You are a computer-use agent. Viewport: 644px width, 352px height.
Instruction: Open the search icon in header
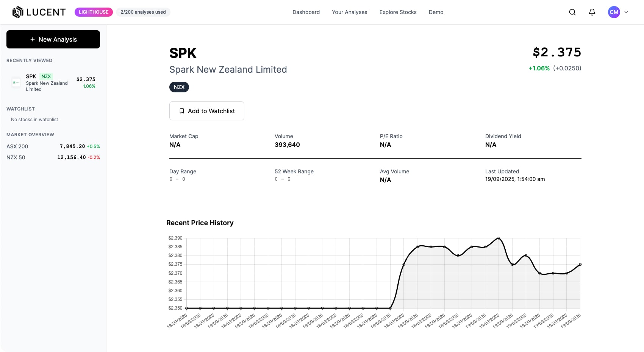click(572, 12)
